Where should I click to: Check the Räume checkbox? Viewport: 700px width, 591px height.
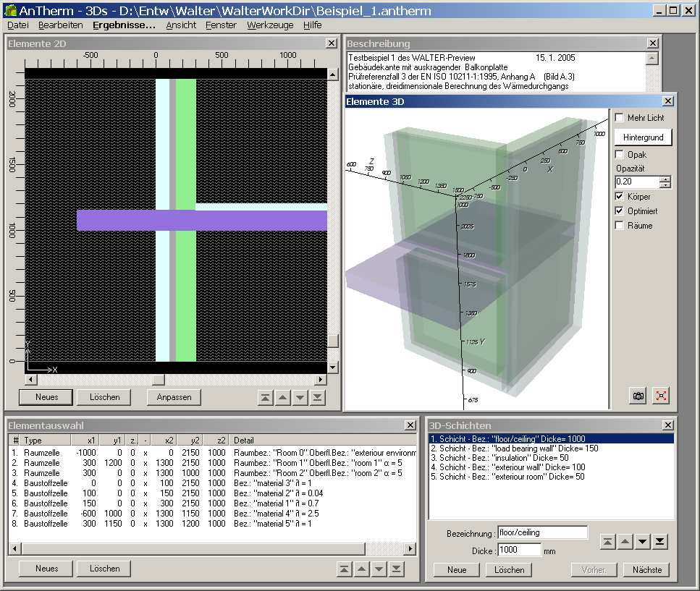[619, 225]
